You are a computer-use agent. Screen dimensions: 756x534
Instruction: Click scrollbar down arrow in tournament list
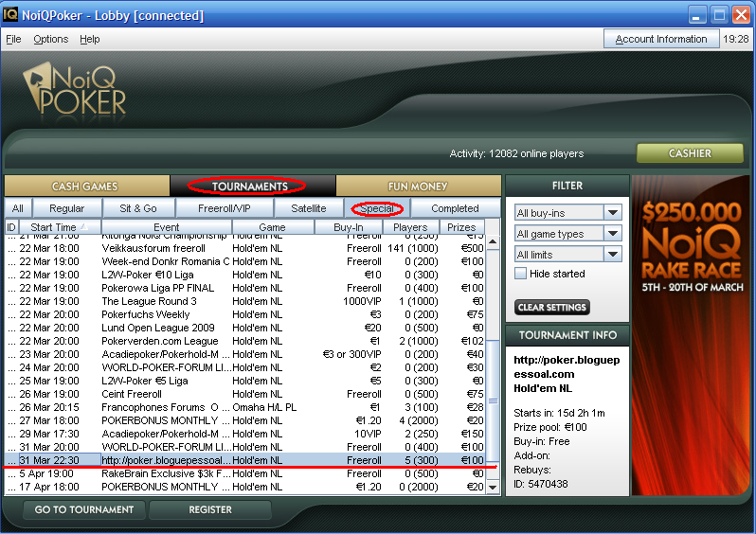493,488
